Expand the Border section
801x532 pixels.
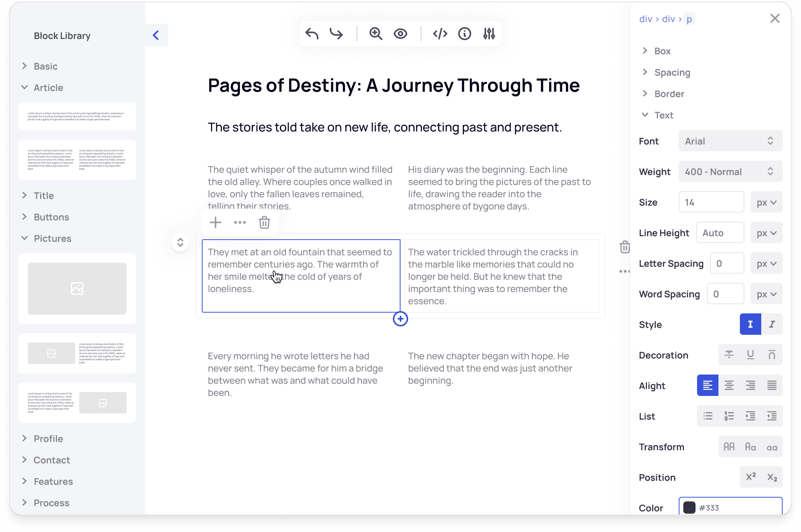[x=663, y=94]
